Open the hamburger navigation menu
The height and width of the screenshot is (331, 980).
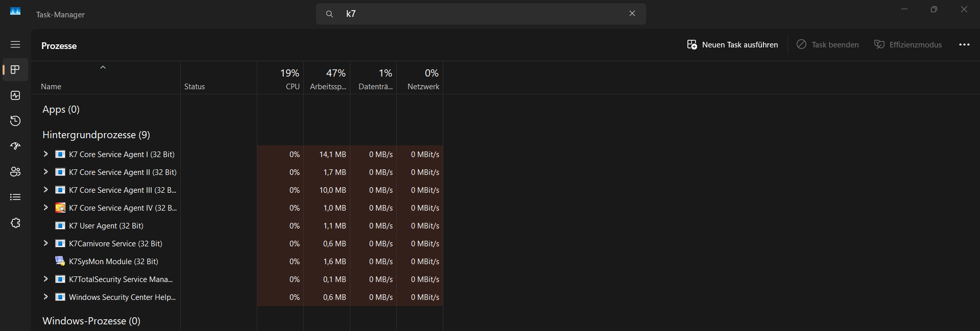coord(15,44)
